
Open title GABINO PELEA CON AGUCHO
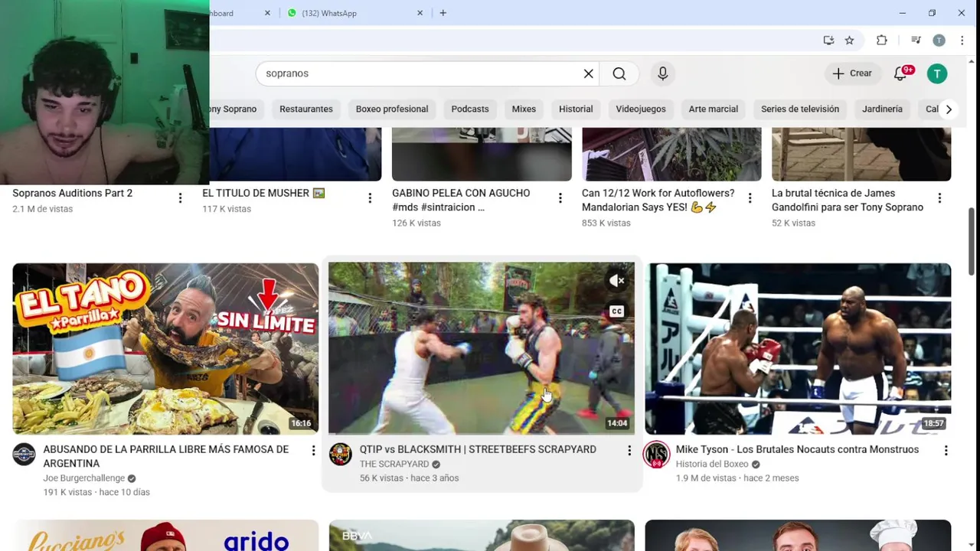click(461, 200)
